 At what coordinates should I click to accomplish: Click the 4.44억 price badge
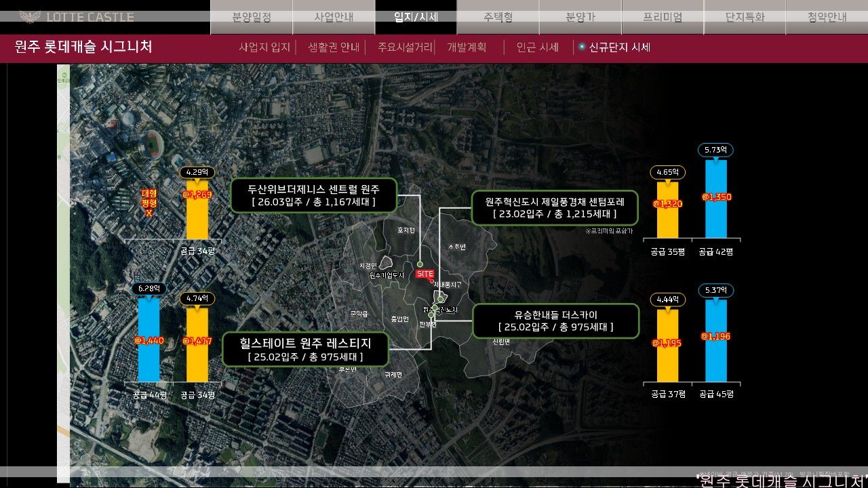(667, 300)
